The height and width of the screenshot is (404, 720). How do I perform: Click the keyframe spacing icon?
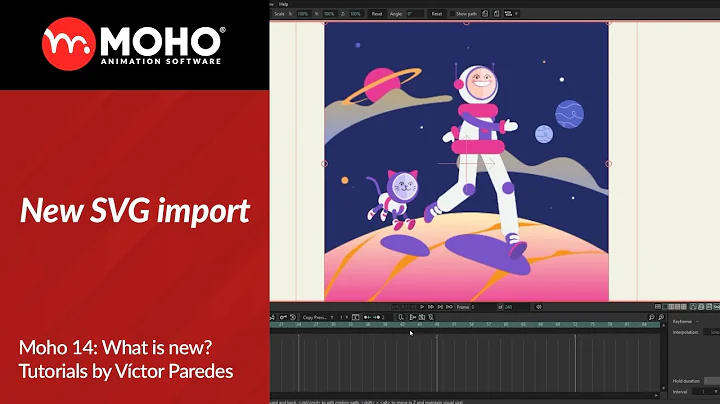pyautogui.click(x=374, y=317)
